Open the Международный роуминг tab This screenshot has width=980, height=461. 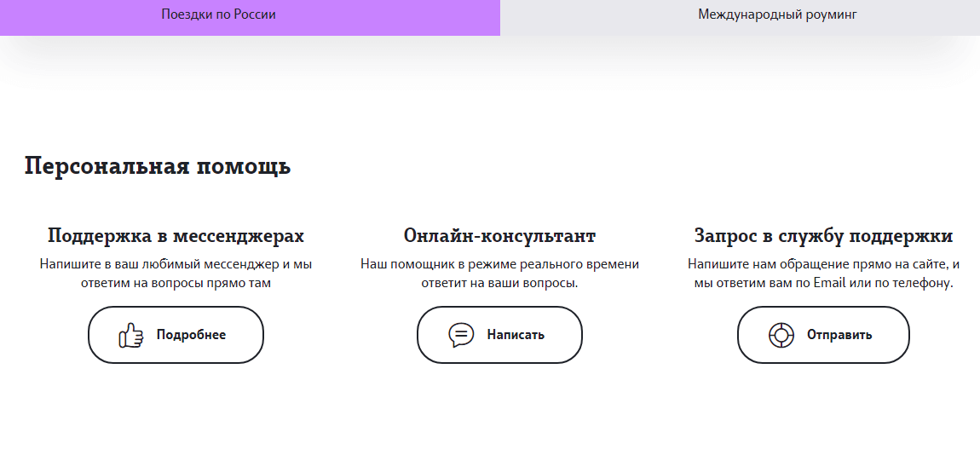740,18
